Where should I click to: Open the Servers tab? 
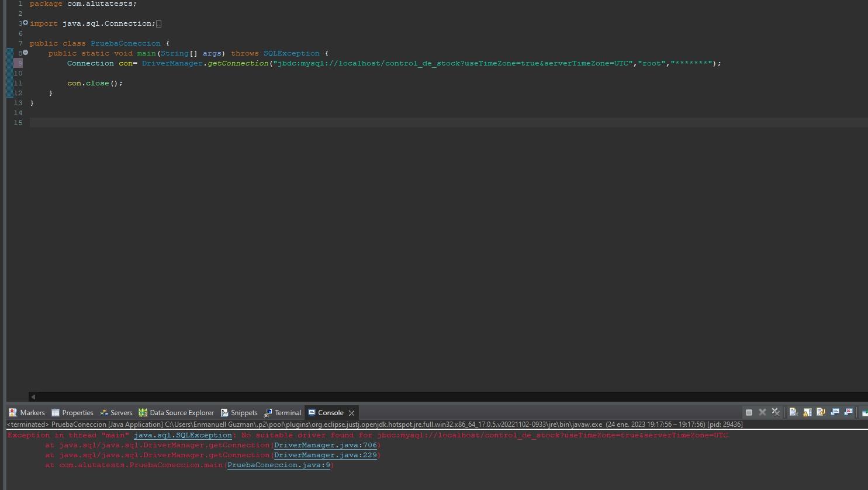116,412
